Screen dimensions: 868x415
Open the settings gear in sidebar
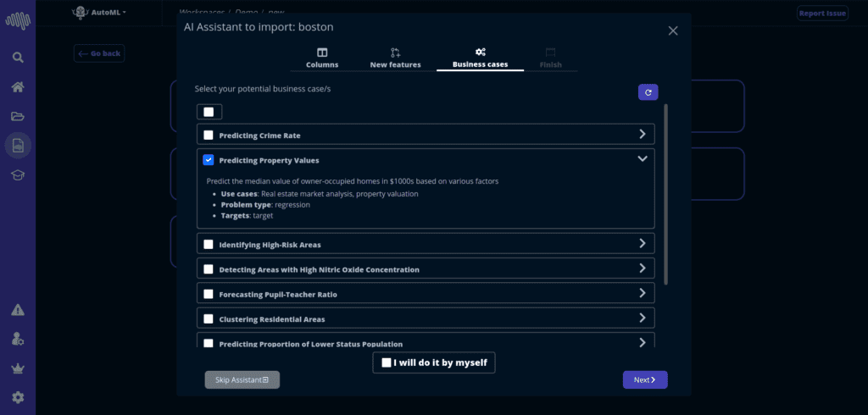18,397
